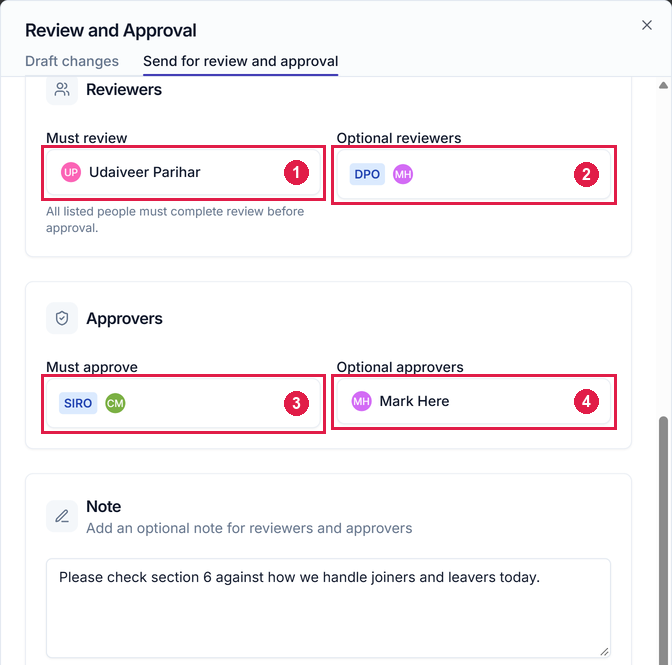Select Send for review and approval tab
Viewport: 672px width, 665px height.
tap(240, 61)
